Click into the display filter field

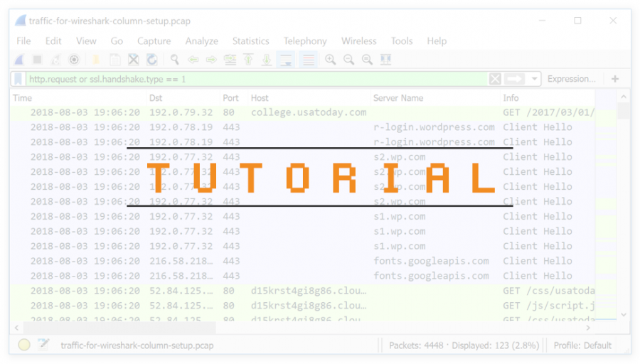(x=257, y=79)
